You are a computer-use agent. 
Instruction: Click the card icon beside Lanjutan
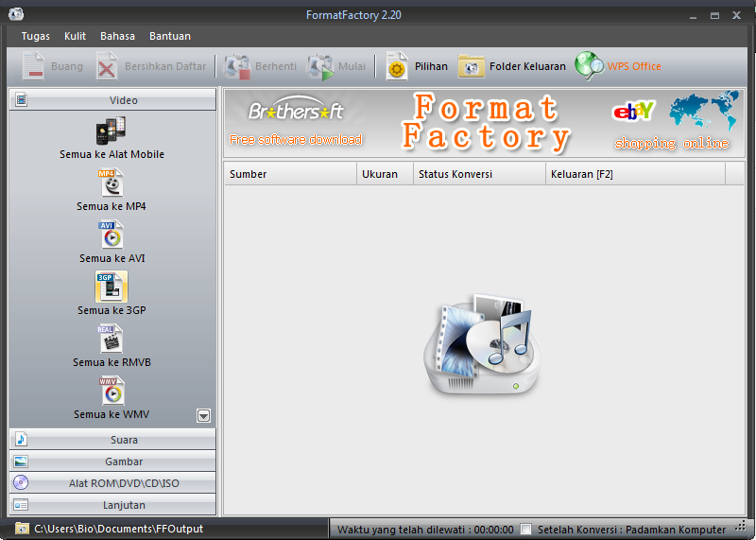[21, 505]
